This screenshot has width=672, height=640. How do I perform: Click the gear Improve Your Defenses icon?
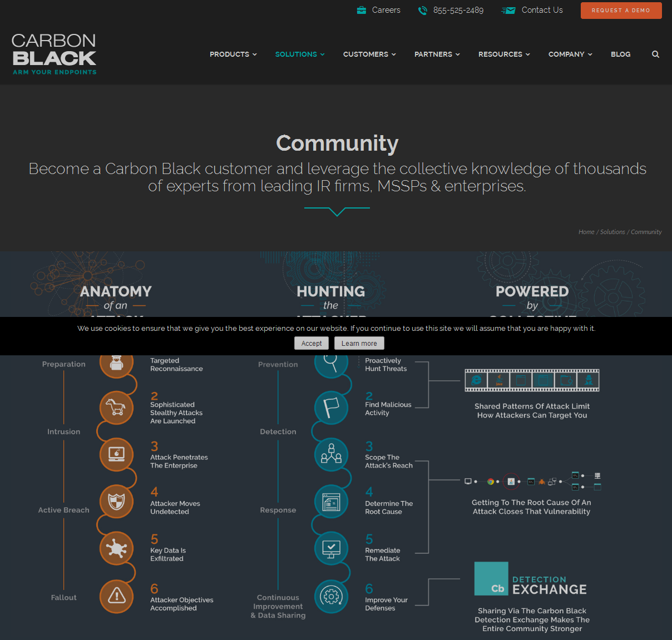click(331, 596)
